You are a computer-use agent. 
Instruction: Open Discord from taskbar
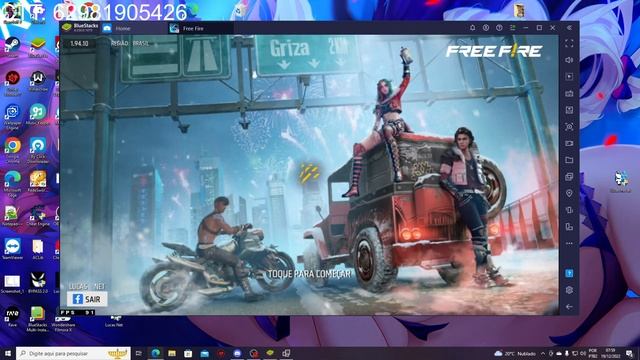[x=237, y=353]
